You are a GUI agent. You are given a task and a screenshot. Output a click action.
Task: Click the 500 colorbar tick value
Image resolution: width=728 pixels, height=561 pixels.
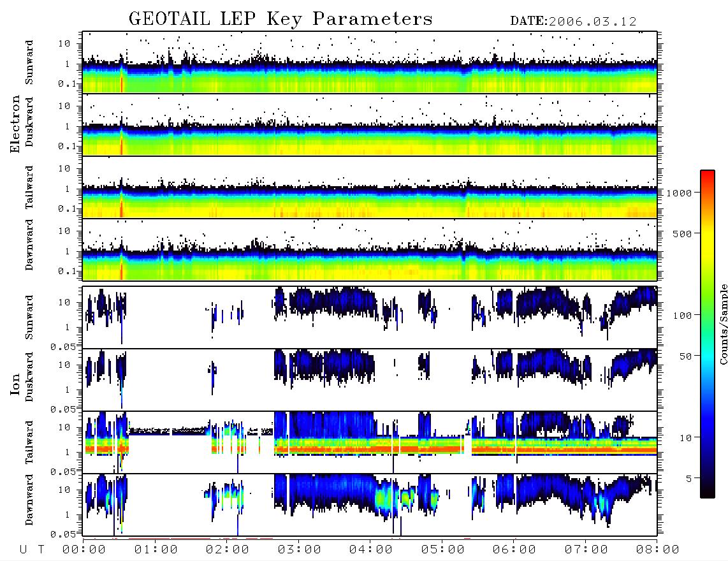[x=682, y=234]
